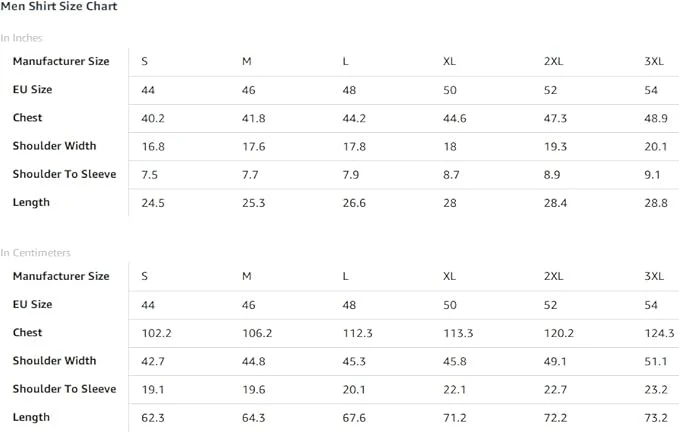Click the 26.6 length cell for size L

354,203
